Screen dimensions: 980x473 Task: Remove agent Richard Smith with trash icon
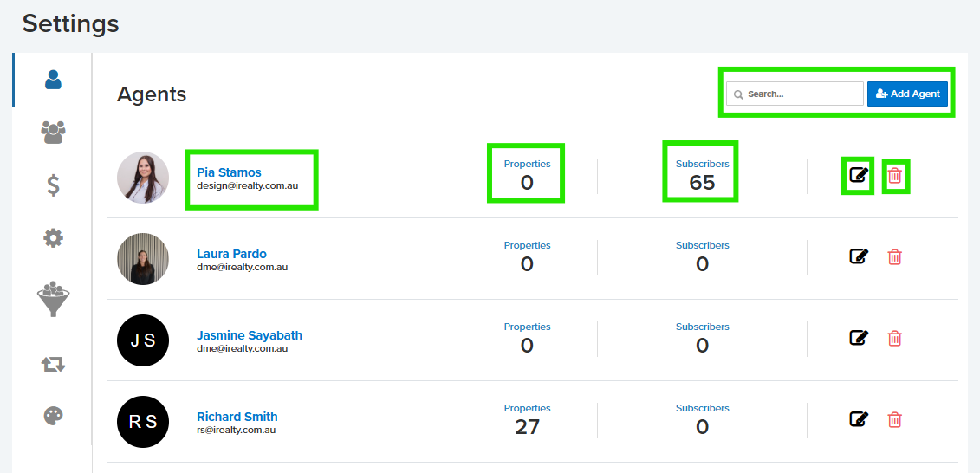895,419
